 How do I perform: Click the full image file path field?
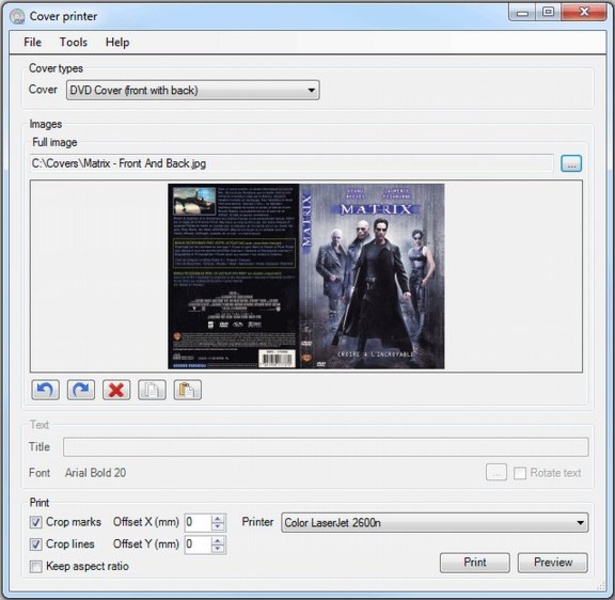point(290,163)
